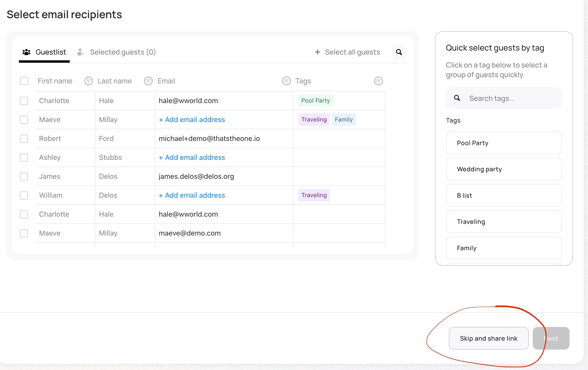Image resolution: width=588 pixels, height=370 pixels.
Task: Toggle the select-all header checkbox
Action: (24, 81)
